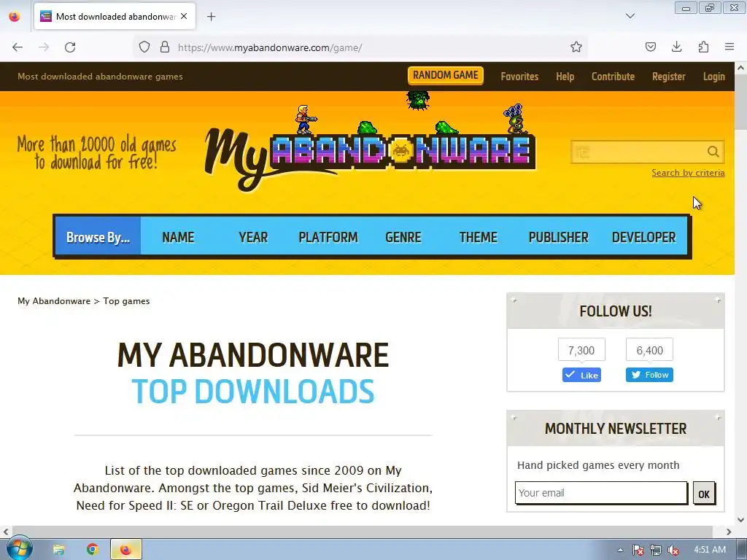Viewport: 747px width, 560px height.
Task: Browse games by THEME
Action: (479, 237)
